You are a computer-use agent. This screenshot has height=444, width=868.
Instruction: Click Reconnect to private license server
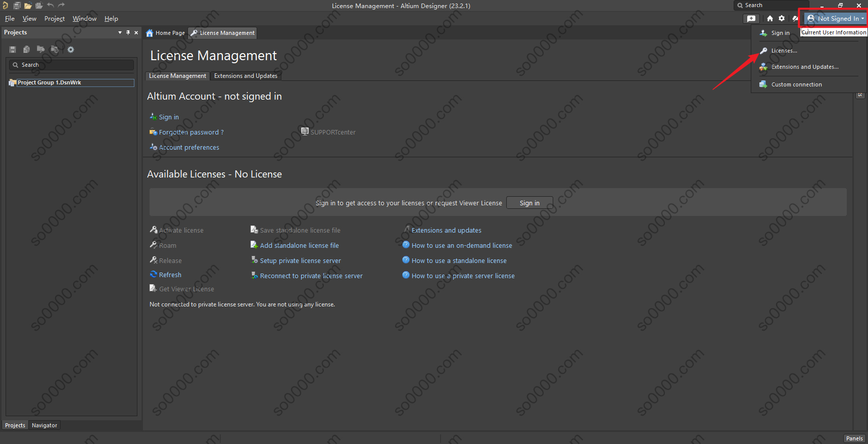pyautogui.click(x=311, y=276)
